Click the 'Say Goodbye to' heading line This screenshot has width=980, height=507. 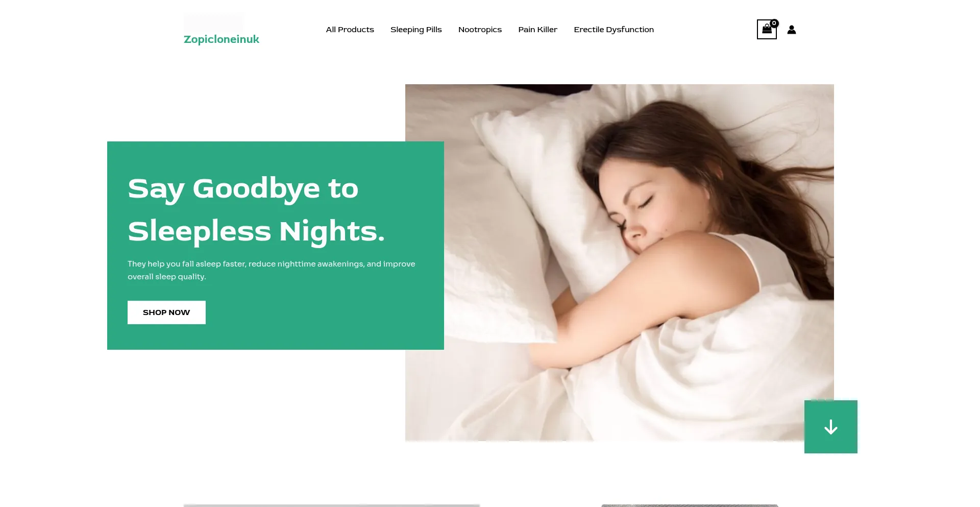[x=243, y=189]
